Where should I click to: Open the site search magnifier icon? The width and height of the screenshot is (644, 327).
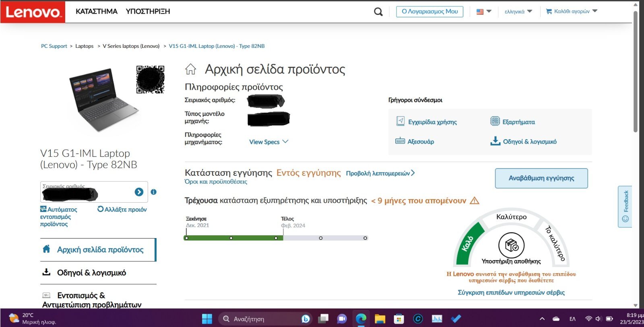[378, 12]
